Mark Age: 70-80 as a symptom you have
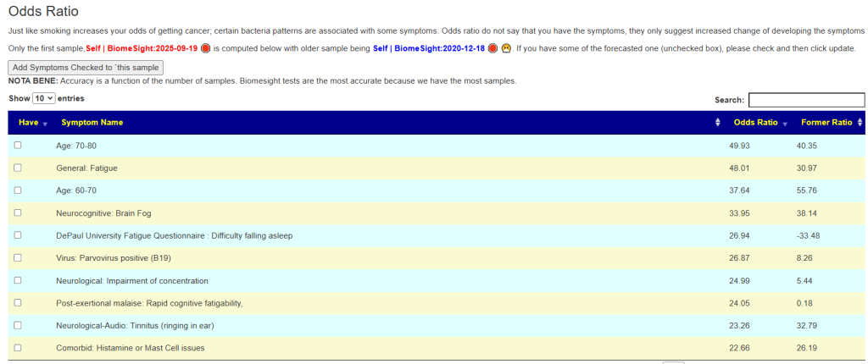The width and height of the screenshot is (868, 364). pos(18,145)
